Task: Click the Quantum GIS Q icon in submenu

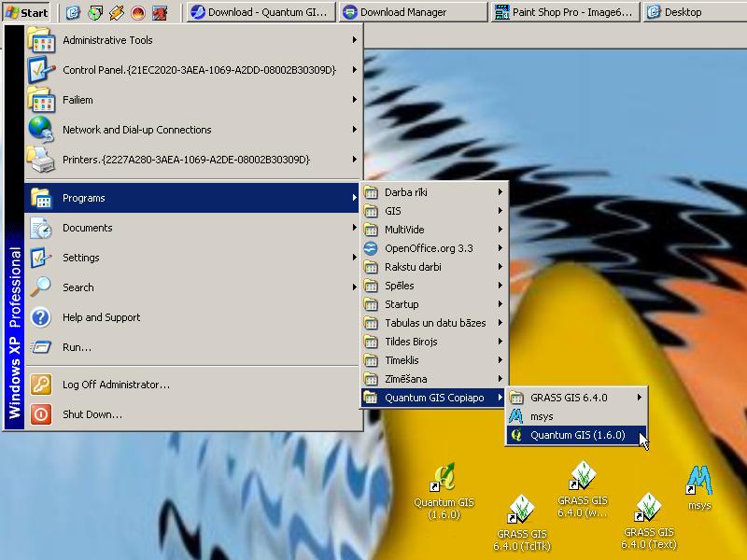Action: click(x=516, y=435)
